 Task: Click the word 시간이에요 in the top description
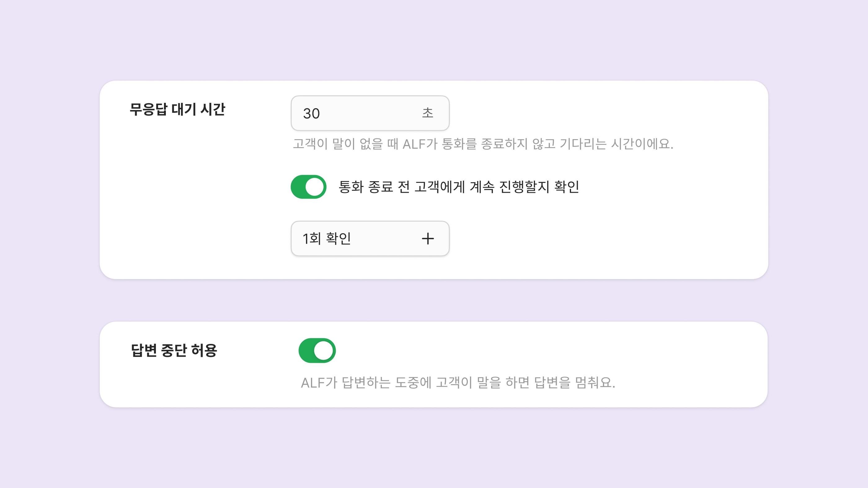[x=642, y=144]
